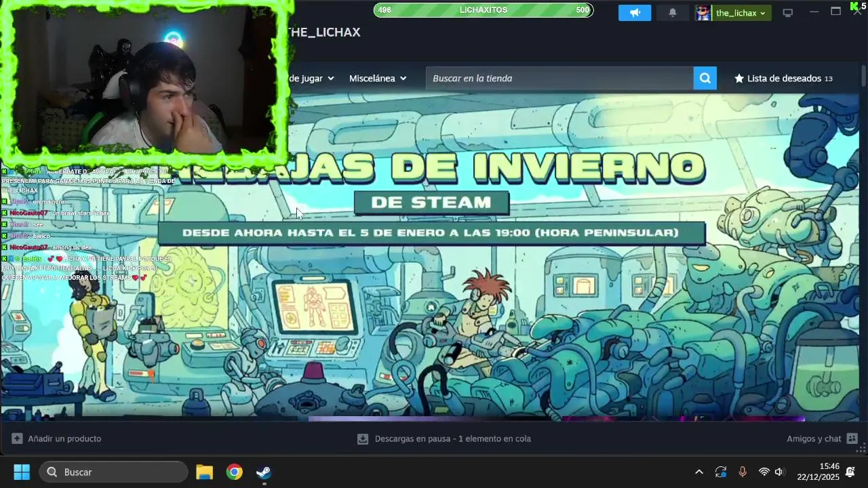This screenshot has height=488, width=868.
Task: Click 'DE STEAM' banner label
Action: (431, 203)
